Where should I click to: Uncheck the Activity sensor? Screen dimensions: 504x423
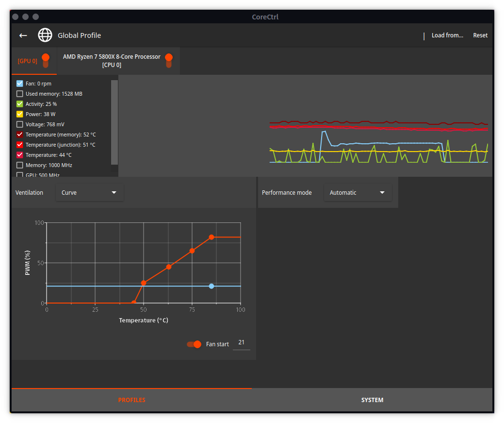19,104
